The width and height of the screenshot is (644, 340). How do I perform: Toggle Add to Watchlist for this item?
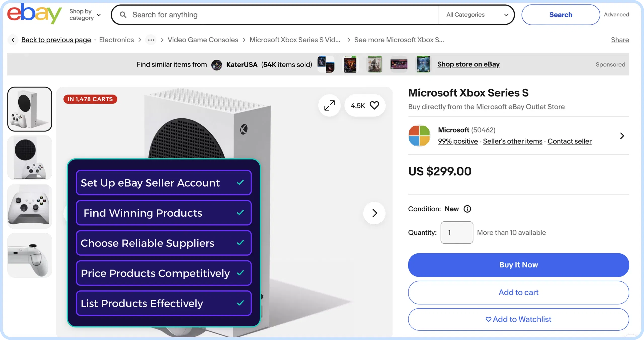(x=518, y=319)
